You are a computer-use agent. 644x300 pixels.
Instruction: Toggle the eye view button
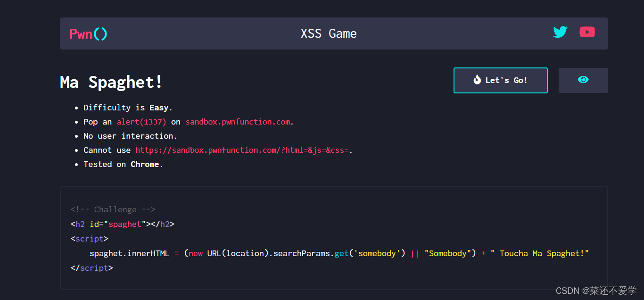click(x=583, y=80)
